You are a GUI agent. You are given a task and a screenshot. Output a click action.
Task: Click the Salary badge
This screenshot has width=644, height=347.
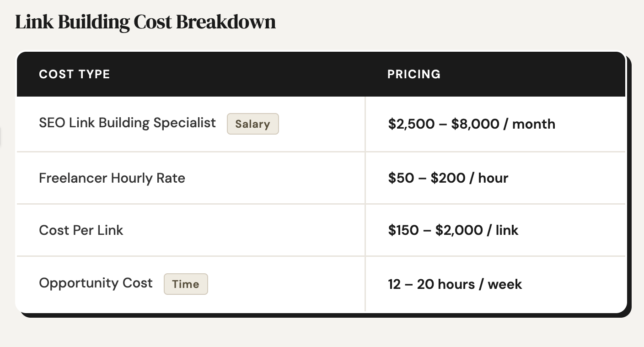[252, 124]
